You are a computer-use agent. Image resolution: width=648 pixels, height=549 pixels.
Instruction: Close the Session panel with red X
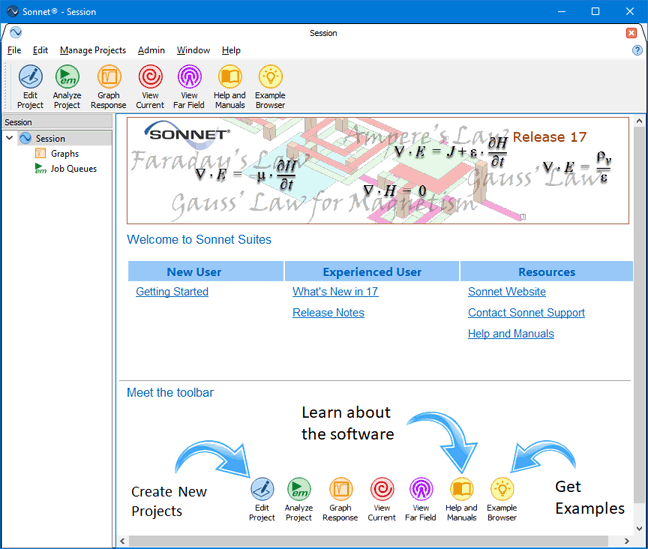point(631,33)
